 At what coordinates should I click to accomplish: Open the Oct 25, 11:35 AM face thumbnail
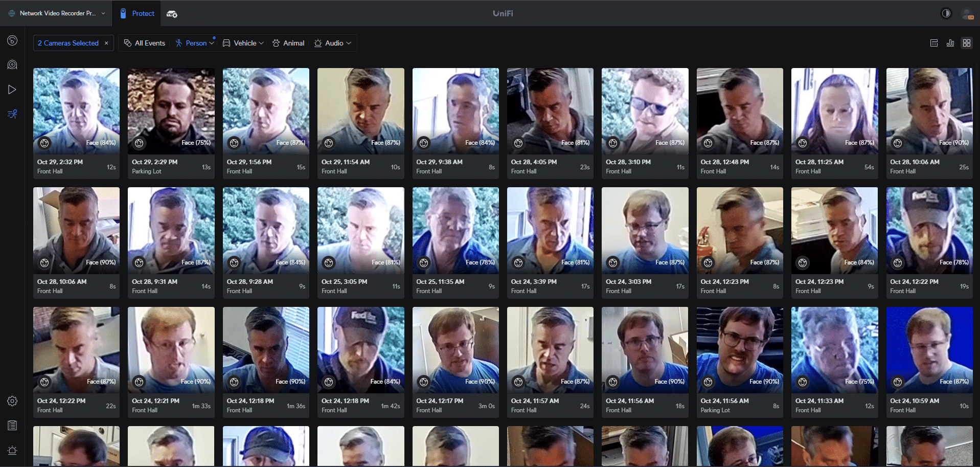point(455,231)
